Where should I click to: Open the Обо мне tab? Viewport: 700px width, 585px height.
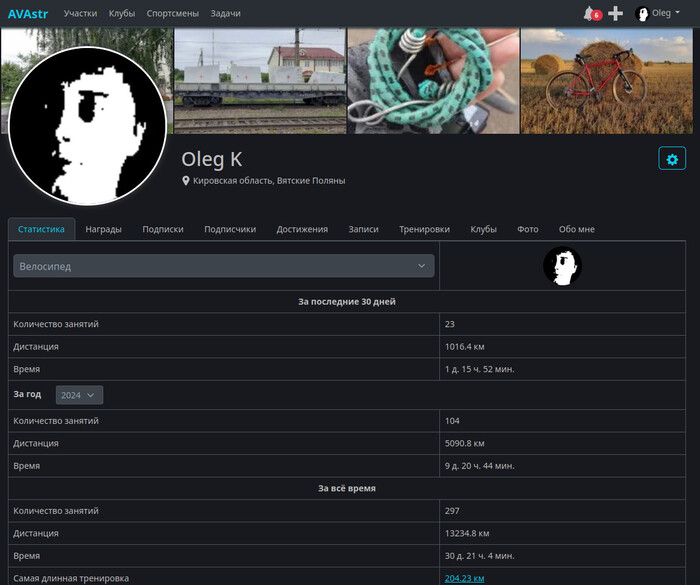pos(577,229)
